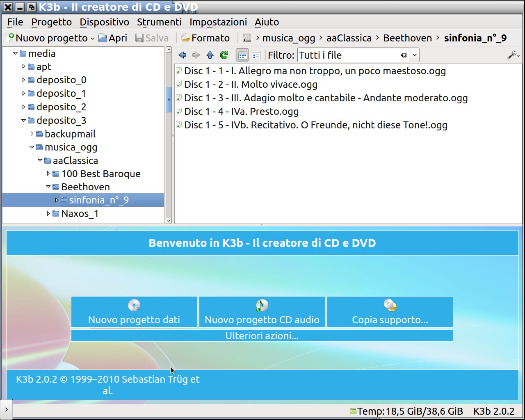The height and width of the screenshot is (420, 525).
Task: Reload the current folder view
Action: 224,55
